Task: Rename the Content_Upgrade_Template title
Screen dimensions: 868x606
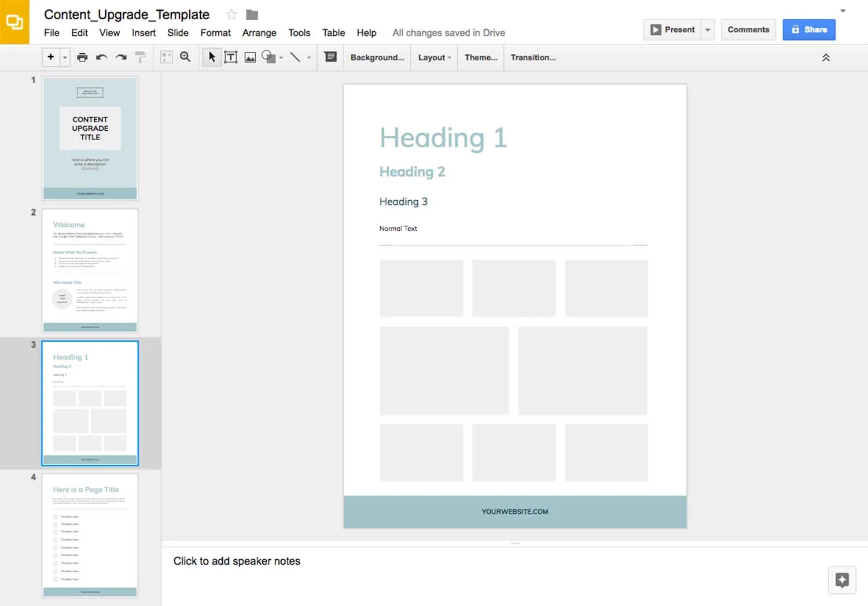Action: pos(127,14)
